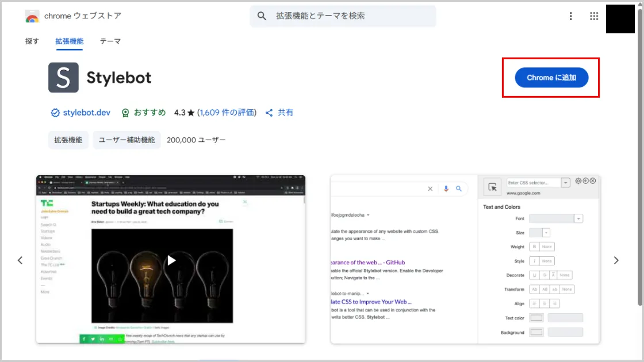Add Stylebot with Chrome に追加 button
Screen dimensions: 644x362
(551, 78)
